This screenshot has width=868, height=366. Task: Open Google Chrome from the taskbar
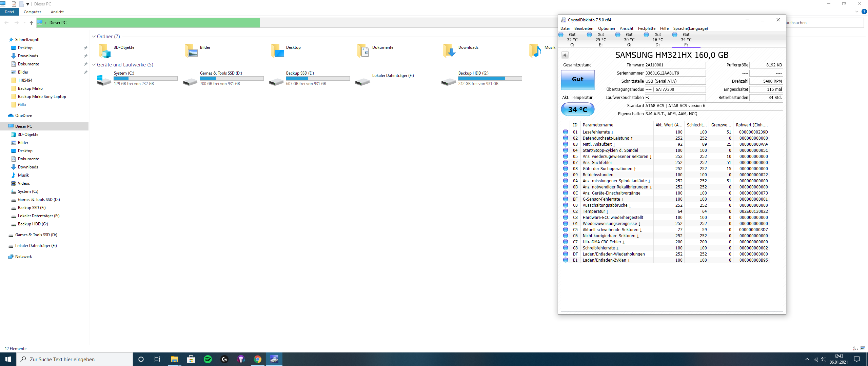258,359
